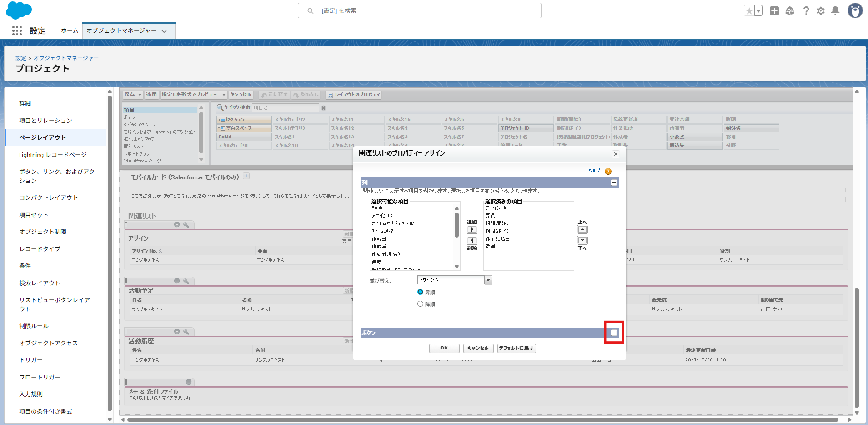Move selected column up with up arrow

pos(582,230)
